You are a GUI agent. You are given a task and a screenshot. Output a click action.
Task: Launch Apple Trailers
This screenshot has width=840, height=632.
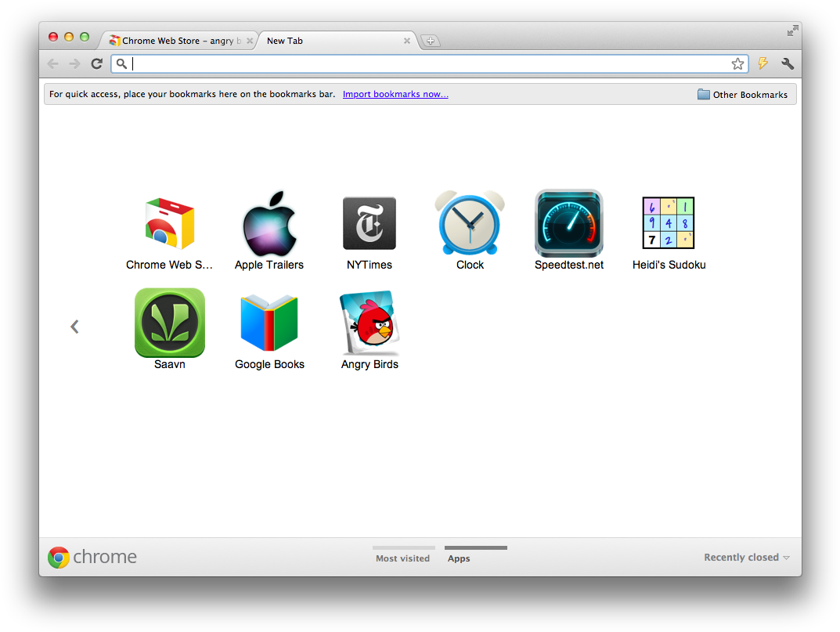tap(269, 223)
